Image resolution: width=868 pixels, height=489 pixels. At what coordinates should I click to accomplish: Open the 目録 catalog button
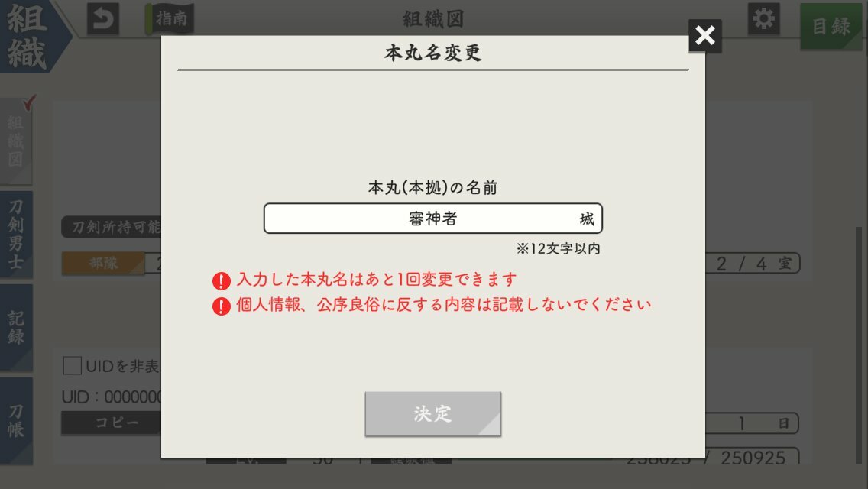pyautogui.click(x=831, y=26)
